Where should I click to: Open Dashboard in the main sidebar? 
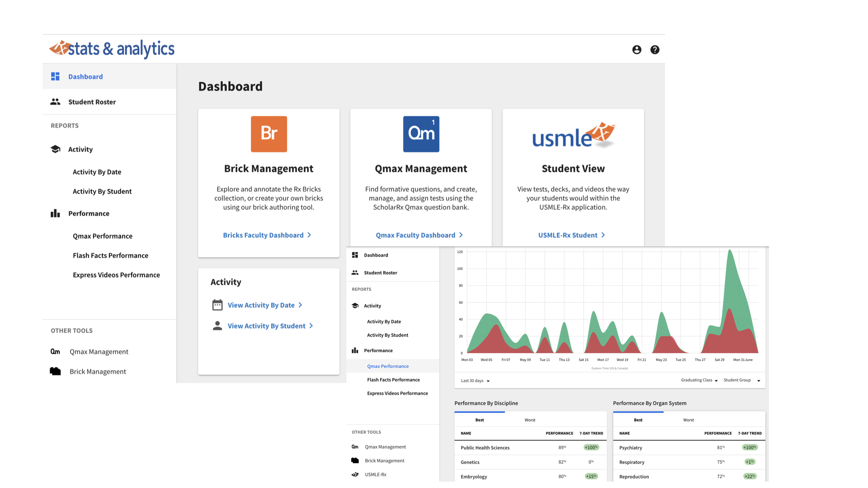coord(109,76)
